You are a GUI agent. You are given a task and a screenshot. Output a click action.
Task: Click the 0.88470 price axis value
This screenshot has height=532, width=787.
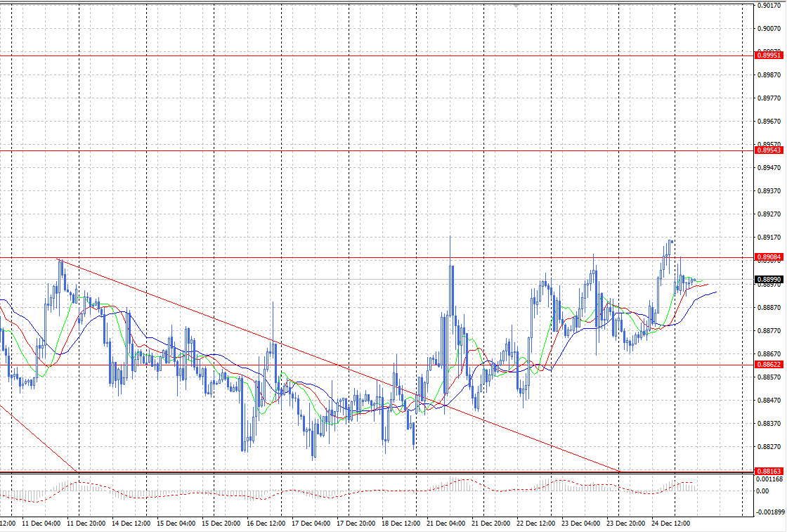[x=769, y=401]
